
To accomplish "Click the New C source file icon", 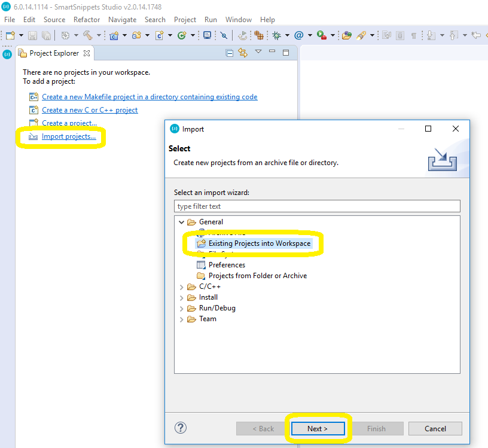I will coord(160,35).
